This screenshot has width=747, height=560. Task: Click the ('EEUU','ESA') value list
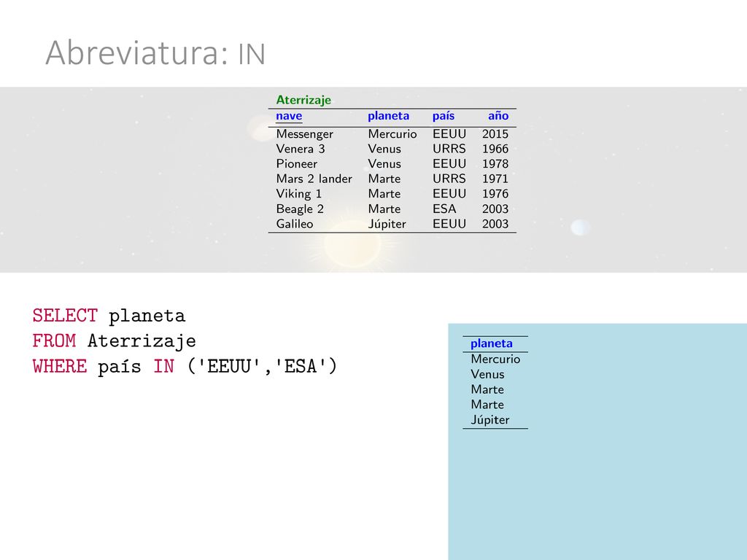(262, 366)
